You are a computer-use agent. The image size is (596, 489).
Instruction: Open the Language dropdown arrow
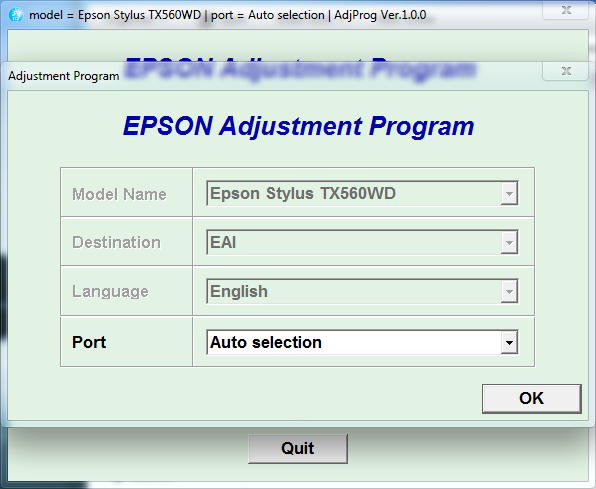tap(509, 292)
